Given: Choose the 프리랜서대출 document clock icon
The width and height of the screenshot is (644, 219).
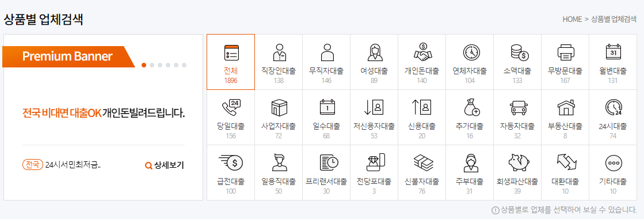Looking at the screenshot, I should (x=329, y=163).
